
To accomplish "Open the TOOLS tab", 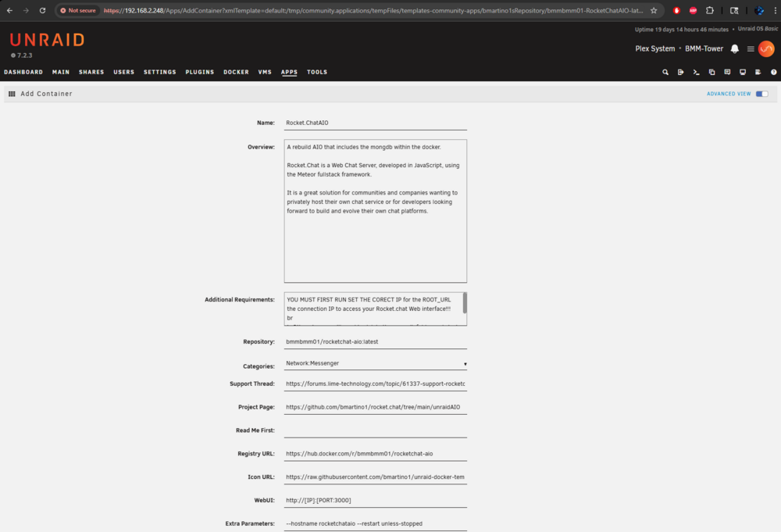I will [317, 72].
